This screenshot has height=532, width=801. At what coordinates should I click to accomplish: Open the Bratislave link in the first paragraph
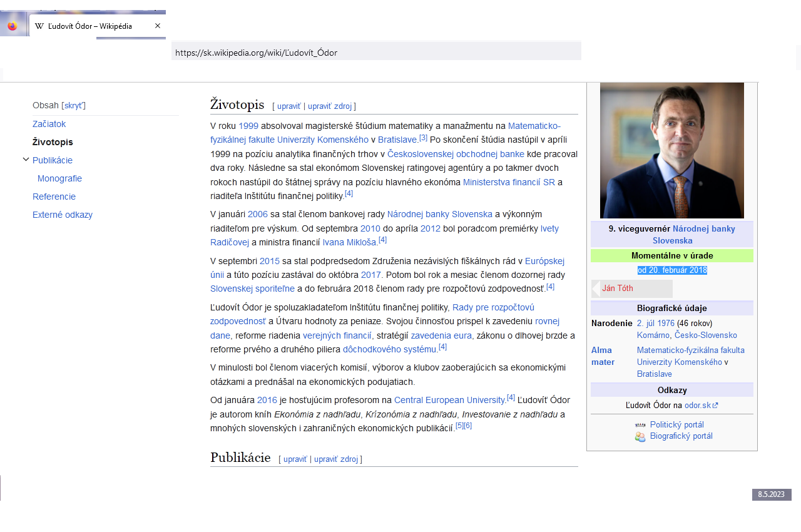(397, 140)
